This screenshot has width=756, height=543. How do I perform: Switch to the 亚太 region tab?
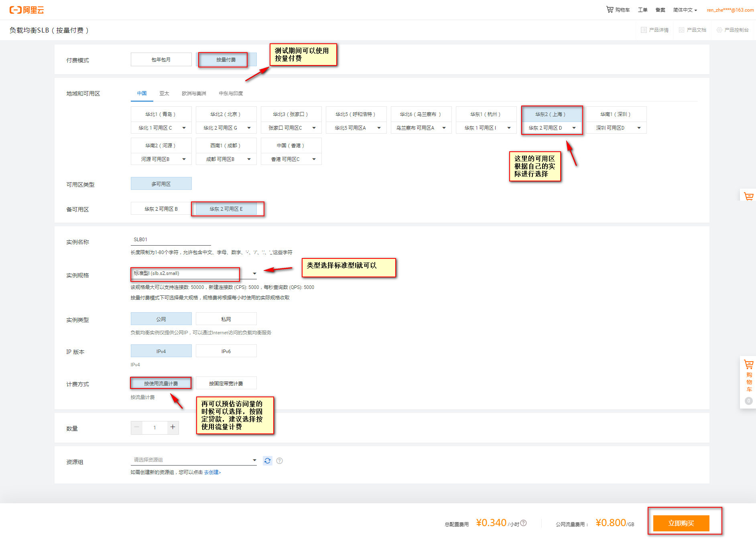[x=164, y=94]
